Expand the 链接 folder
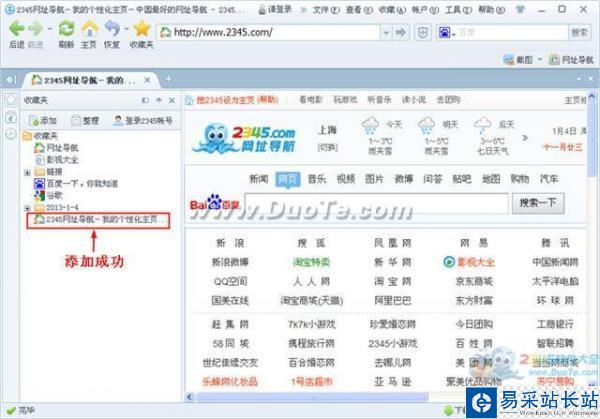Viewport: 600px width, 419px height. click(28, 173)
